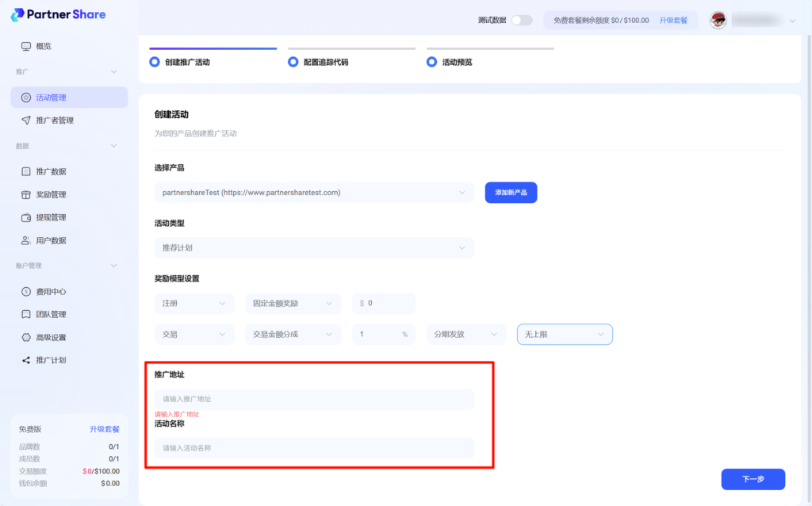
Task: Toggle the 测试数据 switch
Action: [521, 21]
